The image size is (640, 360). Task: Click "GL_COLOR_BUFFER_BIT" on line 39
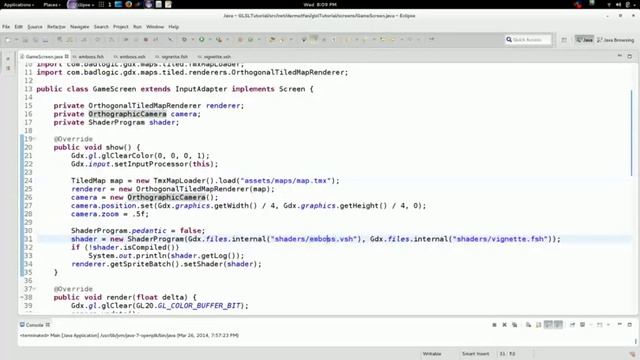pos(199,305)
